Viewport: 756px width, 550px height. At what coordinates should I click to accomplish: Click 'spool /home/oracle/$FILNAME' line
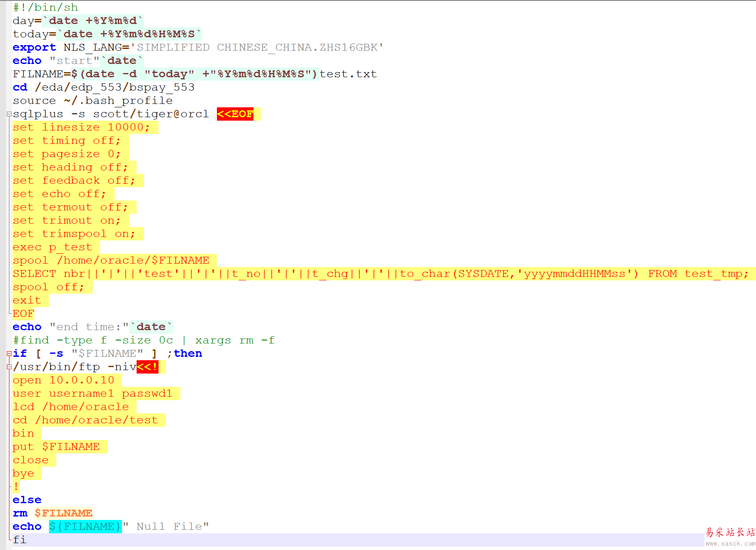pos(111,260)
